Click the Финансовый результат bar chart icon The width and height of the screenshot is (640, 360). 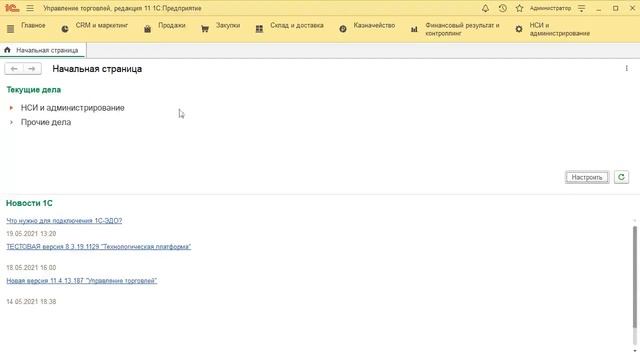pyautogui.click(x=414, y=29)
